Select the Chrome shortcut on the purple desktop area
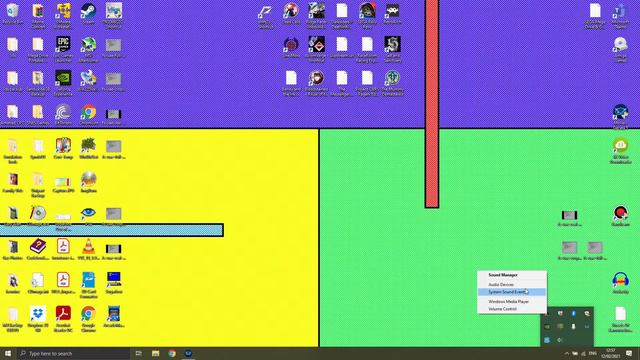640x360 pixels. click(x=88, y=115)
